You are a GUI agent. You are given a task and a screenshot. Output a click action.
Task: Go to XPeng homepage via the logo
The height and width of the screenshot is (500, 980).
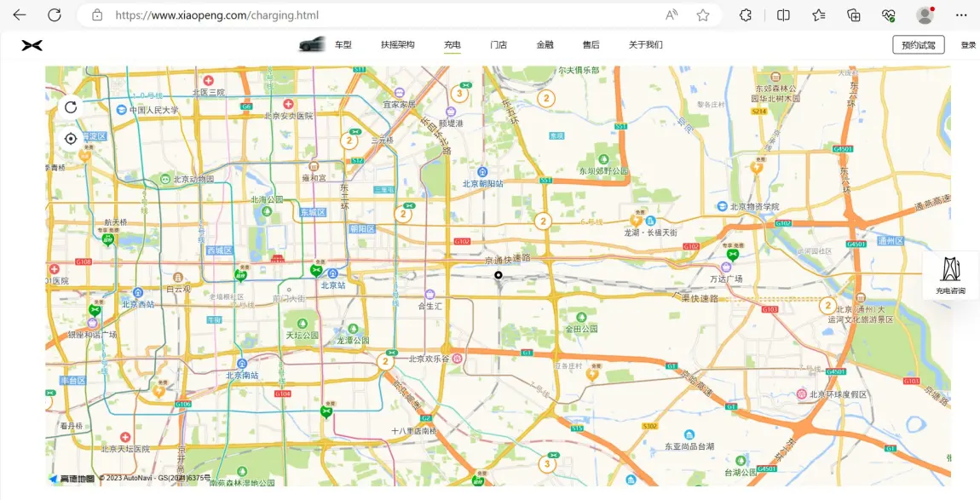[32, 45]
